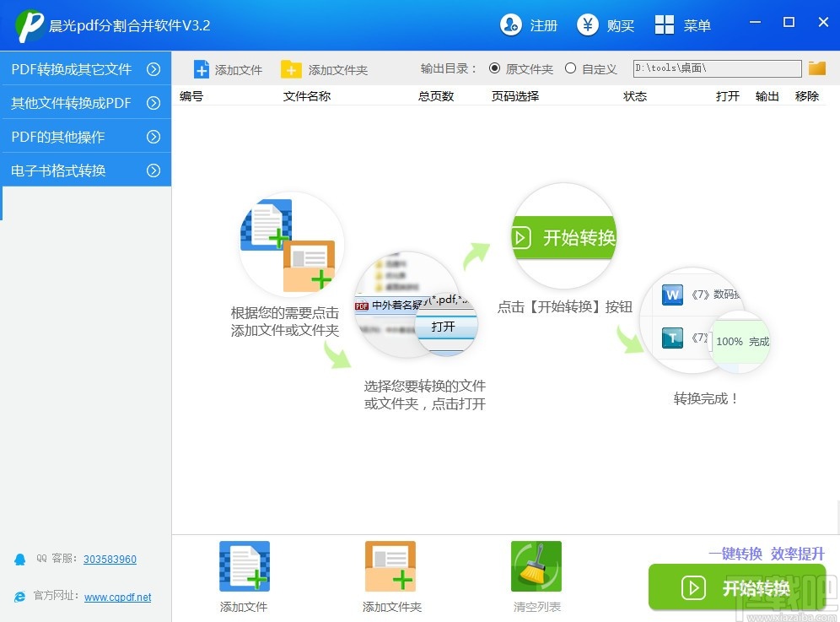The image size is (840, 622).
Task: Click the 添加文件 toolbar icon
Action: [202, 69]
